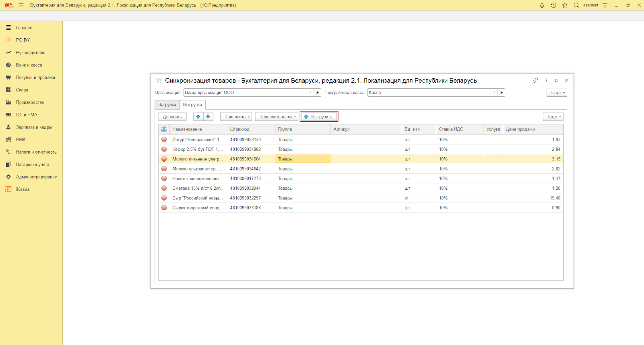644x345 pixels.
Task: Open the Руководителю section
Action: click(x=31, y=52)
